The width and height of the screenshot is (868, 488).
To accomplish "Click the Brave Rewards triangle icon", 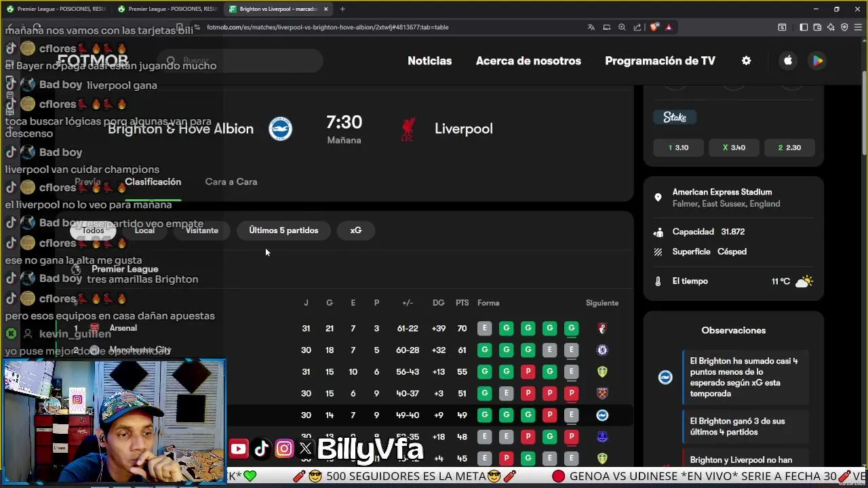I will click(x=669, y=27).
